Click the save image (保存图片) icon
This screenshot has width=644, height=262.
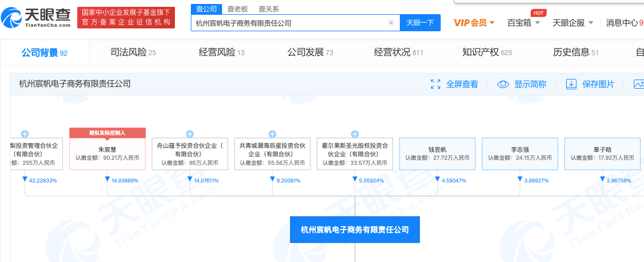point(571,84)
